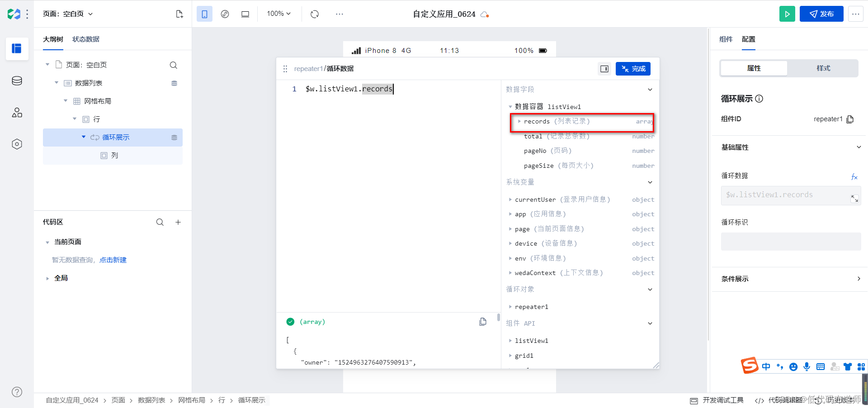Screen dimensions: 868x408
Task: Open the 100% zoom dropdown
Action: click(x=278, y=14)
